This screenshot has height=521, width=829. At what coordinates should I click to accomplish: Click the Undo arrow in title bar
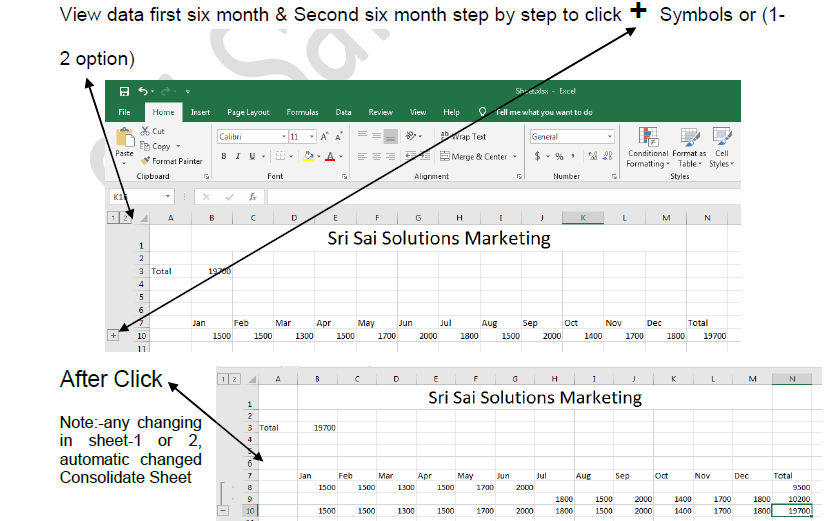(x=144, y=91)
